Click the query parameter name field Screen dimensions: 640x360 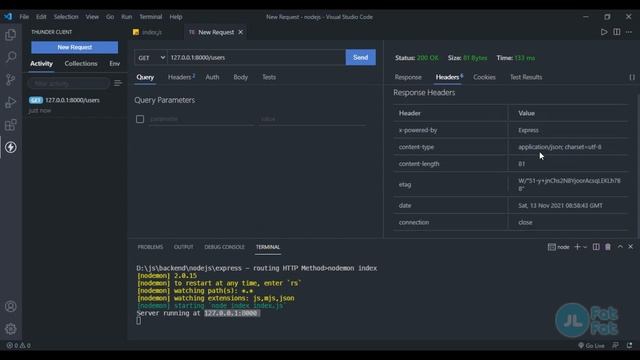tap(201, 119)
